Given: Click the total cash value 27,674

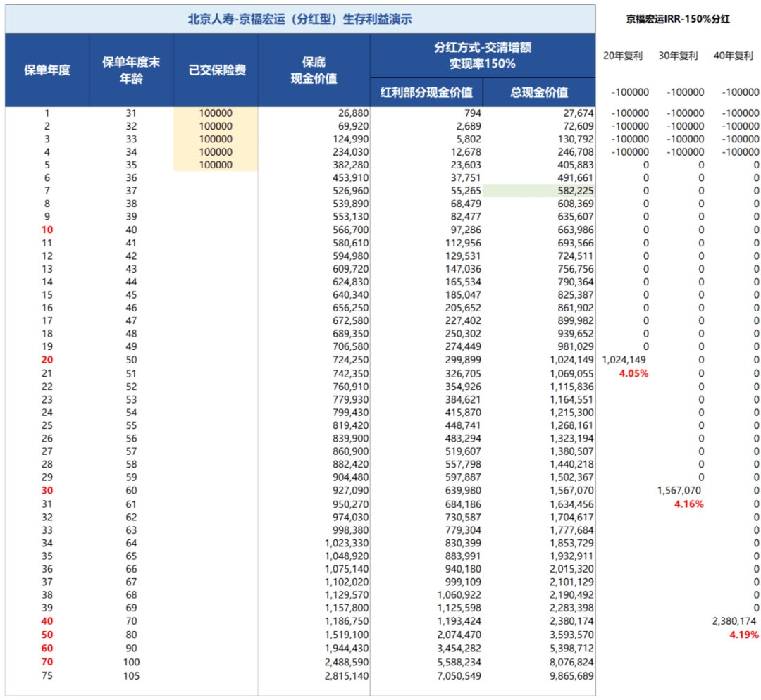Looking at the screenshot, I should [578, 113].
